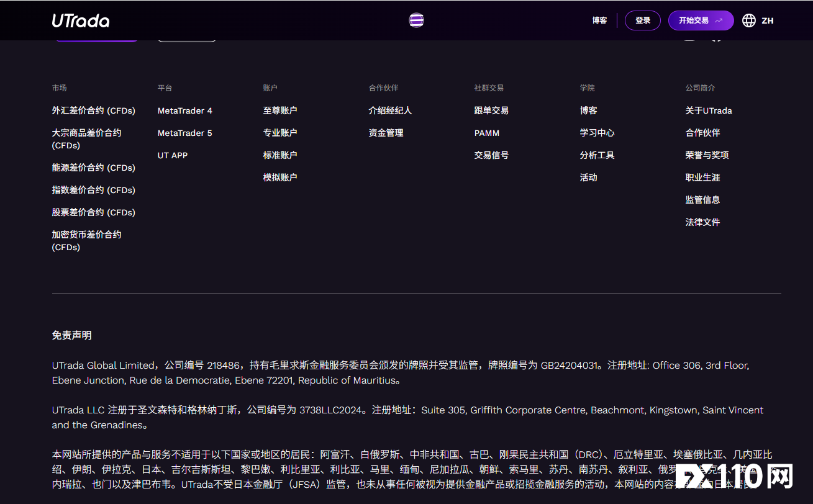
Task: Open the 法律文件 link
Action: (703, 222)
